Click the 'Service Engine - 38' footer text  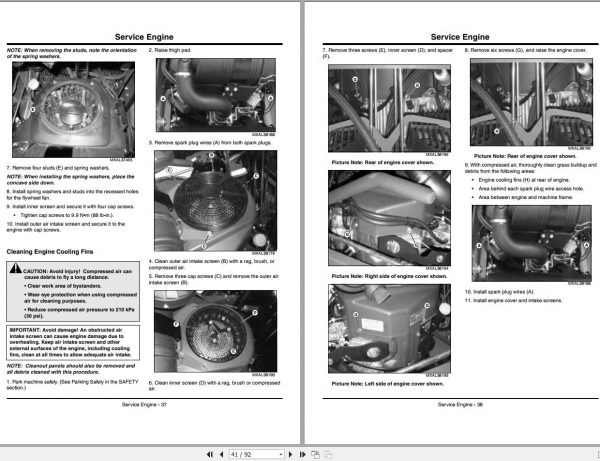pos(460,404)
